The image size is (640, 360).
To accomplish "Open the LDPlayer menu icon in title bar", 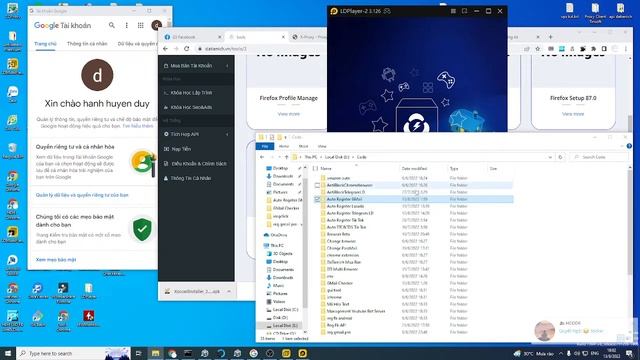I will (x=453, y=11).
